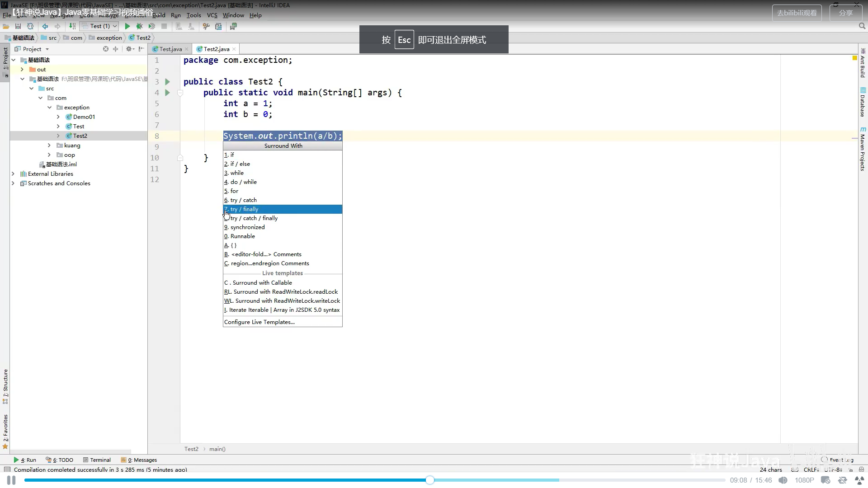868x488 pixels.
Task: Pause the video playback
Action: [11, 480]
